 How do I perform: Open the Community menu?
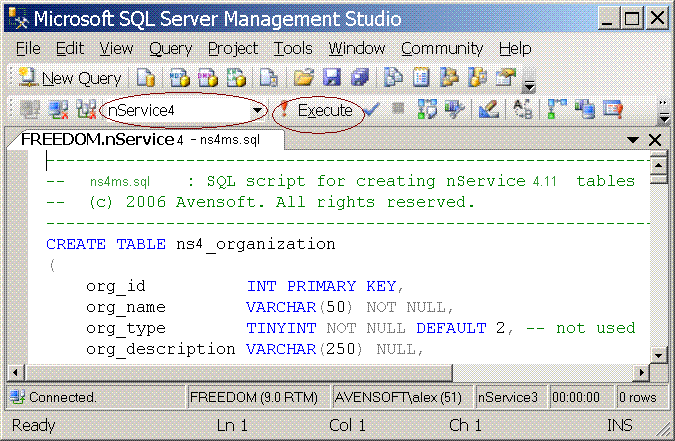442,49
